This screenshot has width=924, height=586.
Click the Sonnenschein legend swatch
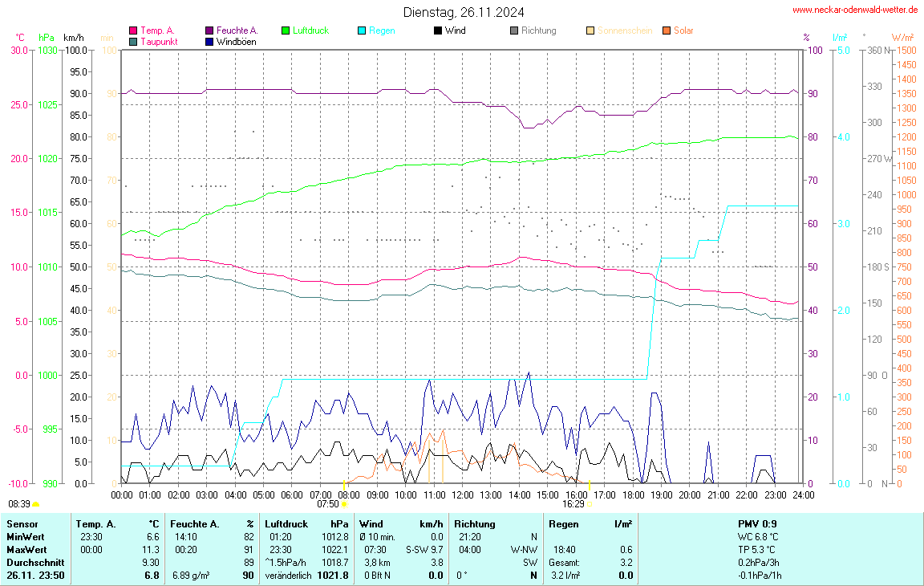point(590,31)
